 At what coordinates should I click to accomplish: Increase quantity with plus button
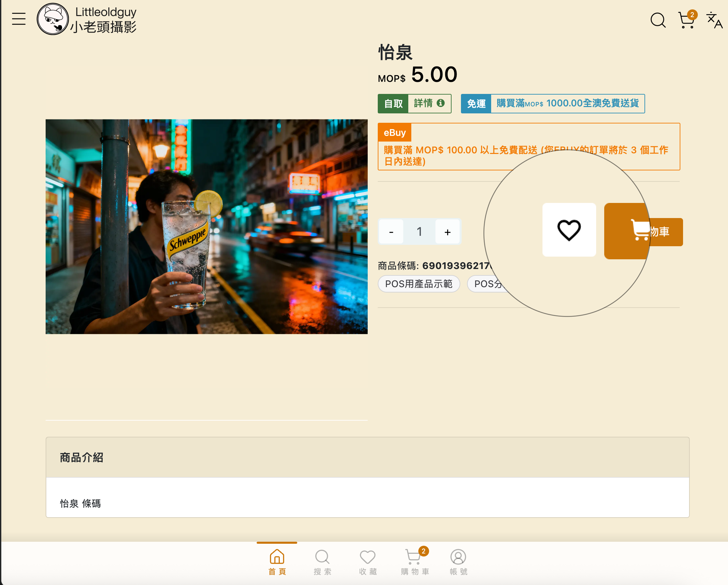pyautogui.click(x=448, y=232)
